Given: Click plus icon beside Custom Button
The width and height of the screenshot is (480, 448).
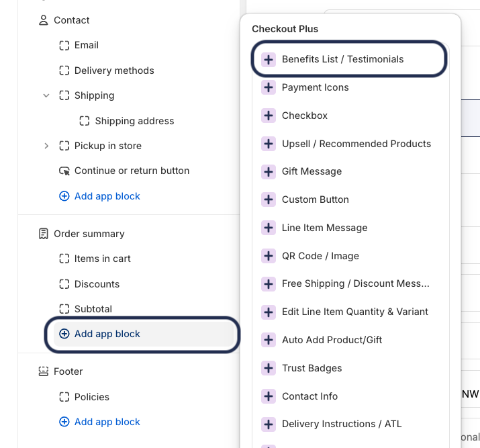Looking at the screenshot, I should [269, 199].
